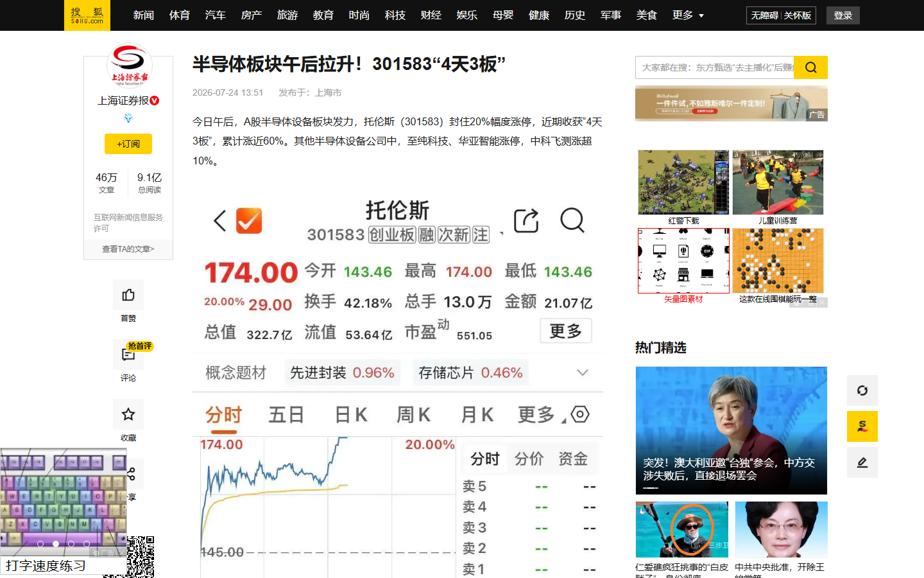Click the yellow +订阅 subscribe button
924x578 pixels.
[128, 144]
